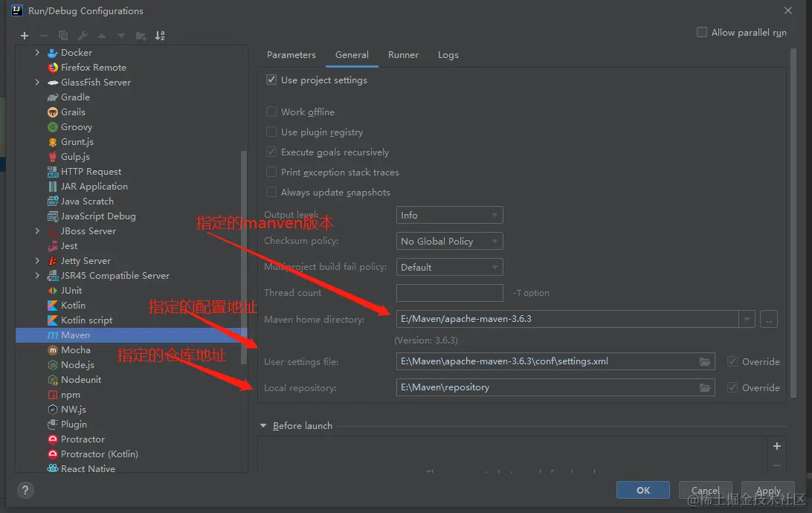Enable Work offline checkbox
The width and height of the screenshot is (812, 513).
pyautogui.click(x=271, y=112)
